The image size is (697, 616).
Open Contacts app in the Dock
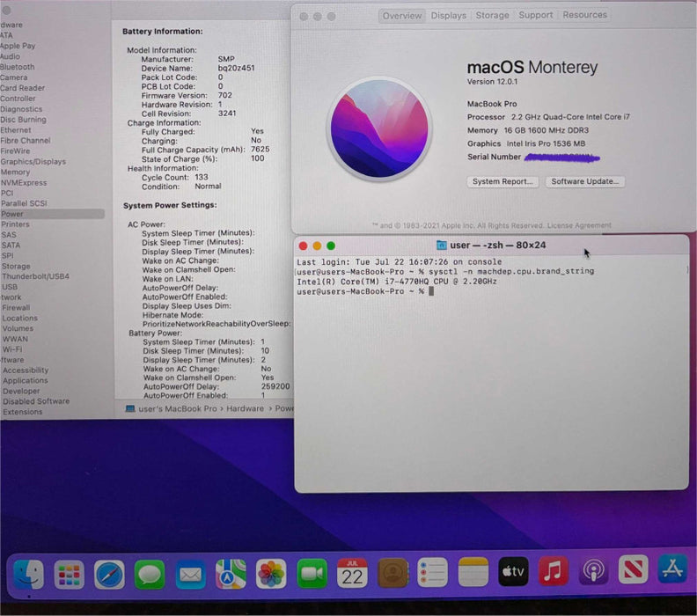click(393, 573)
